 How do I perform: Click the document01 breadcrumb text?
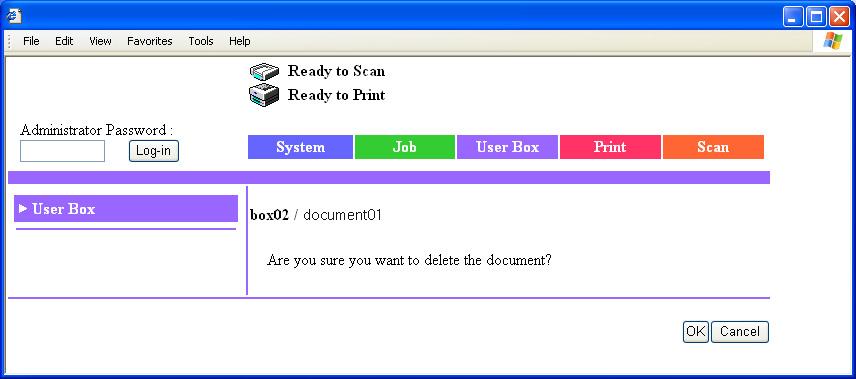pos(342,215)
